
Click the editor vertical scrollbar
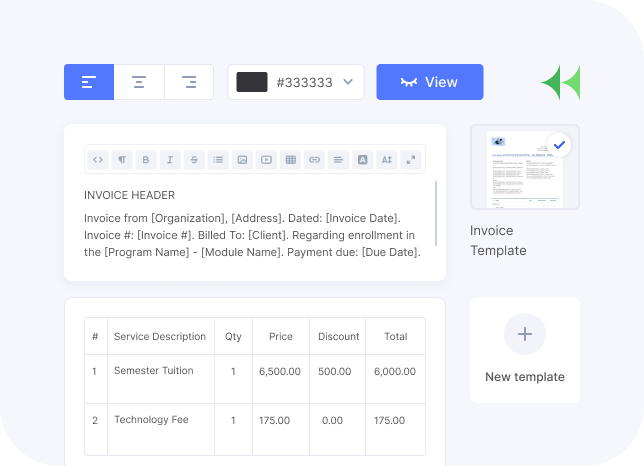pos(436,213)
